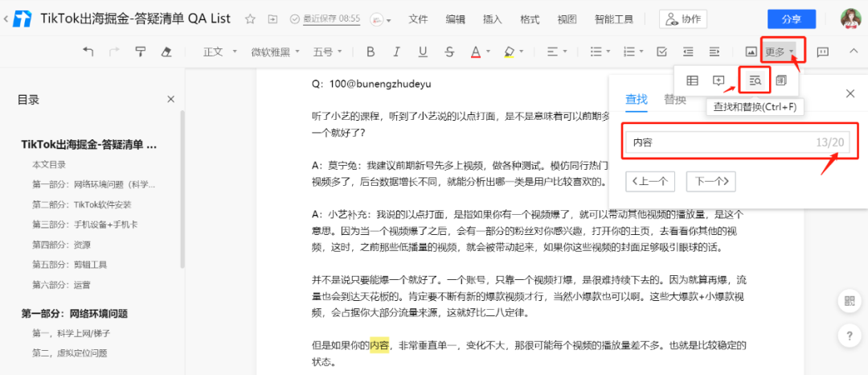This screenshot has width=868, height=375.
Task: Open the numbered list dropdown
Action: click(x=633, y=52)
